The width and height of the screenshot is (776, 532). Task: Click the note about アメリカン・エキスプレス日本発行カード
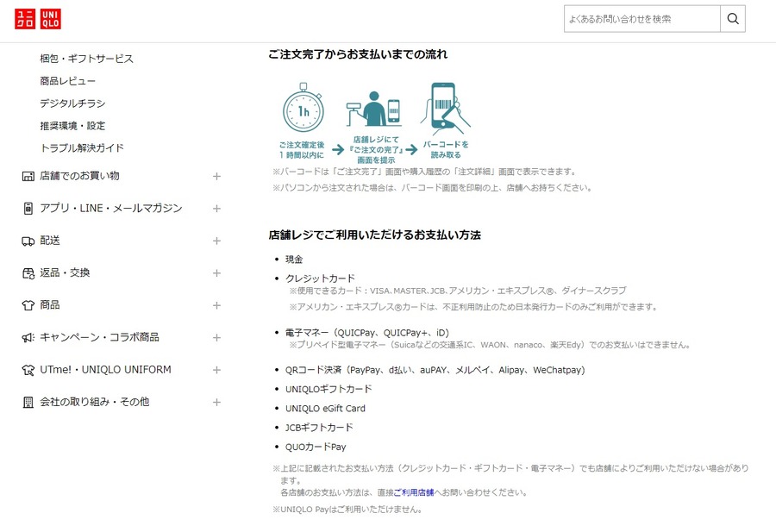click(x=473, y=307)
